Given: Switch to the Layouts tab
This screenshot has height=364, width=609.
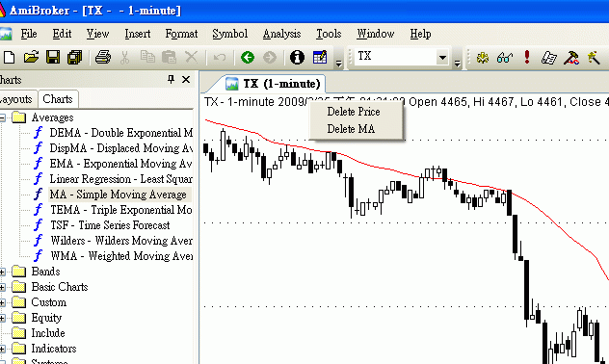Looking at the screenshot, I should 16,99.
